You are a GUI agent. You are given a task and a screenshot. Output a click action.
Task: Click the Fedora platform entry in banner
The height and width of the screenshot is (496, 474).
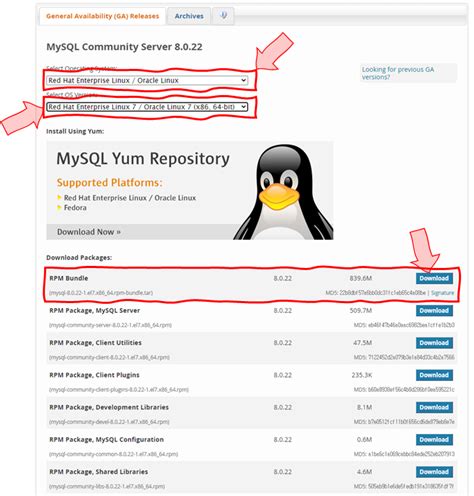(75, 208)
